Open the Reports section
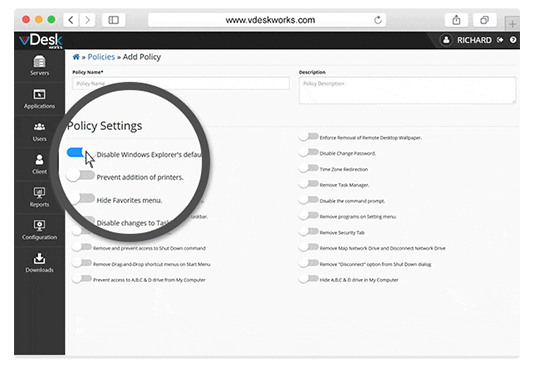 39,197
